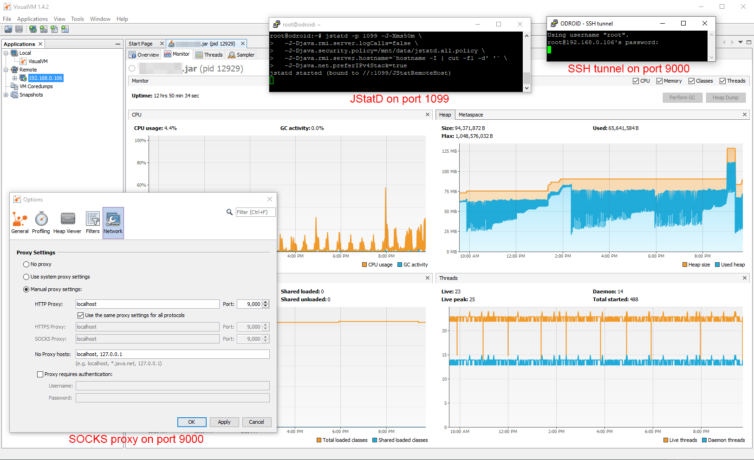Click the third toolbar icon with green plus
The height and width of the screenshot is (460, 754).
33,29
